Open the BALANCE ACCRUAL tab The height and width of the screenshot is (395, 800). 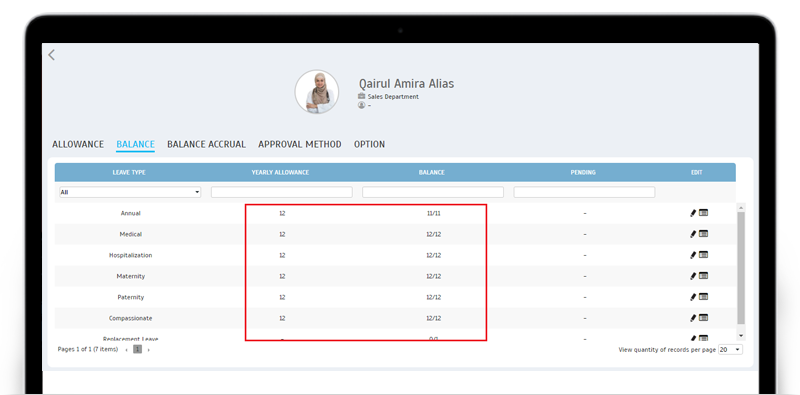click(x=207, y=144)
